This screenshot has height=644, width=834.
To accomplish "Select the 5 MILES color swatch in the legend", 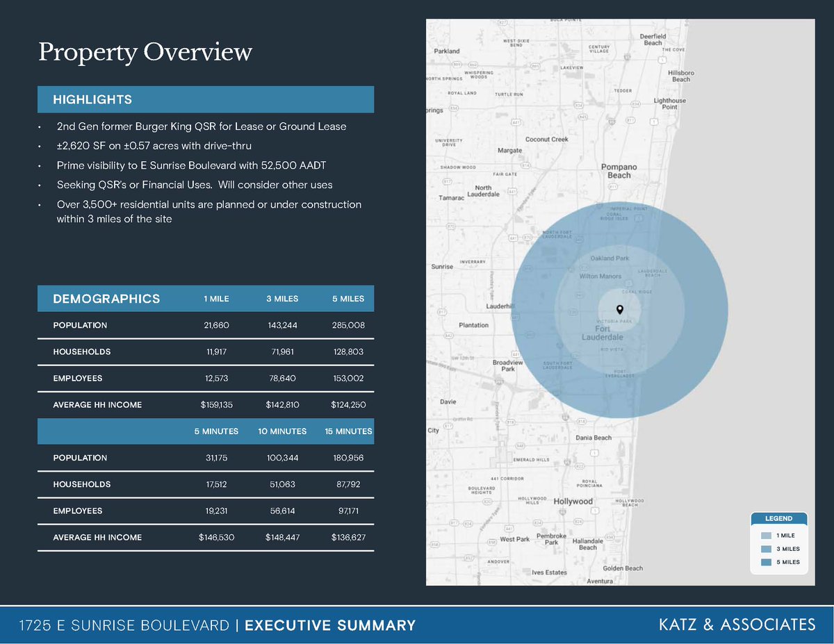I will tap(766, 562).
